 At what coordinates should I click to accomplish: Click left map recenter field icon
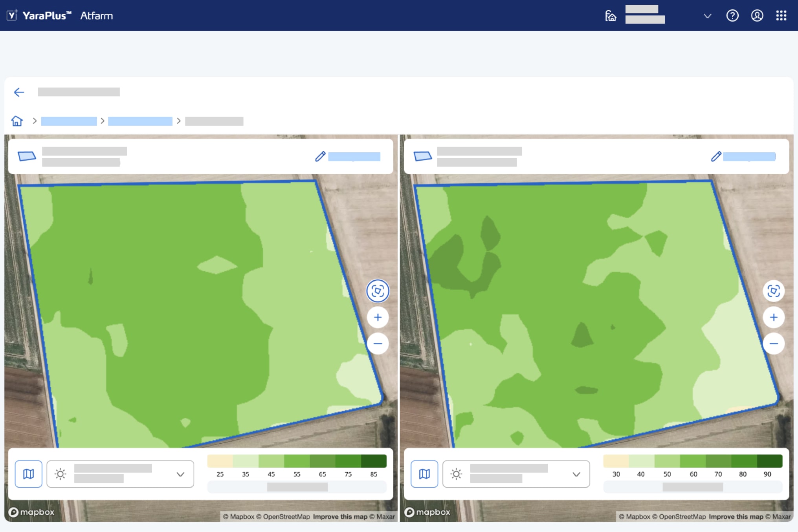click(378, 291)
